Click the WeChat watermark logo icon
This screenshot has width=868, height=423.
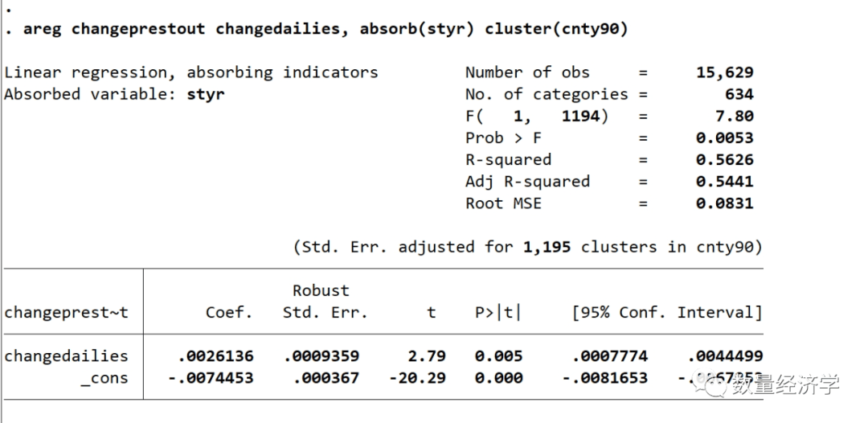pyautogui.click(x=713, y=384)
